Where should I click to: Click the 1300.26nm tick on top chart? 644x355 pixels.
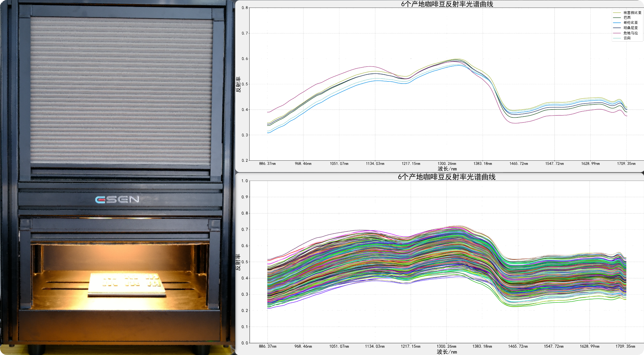[x=447, y=163]
